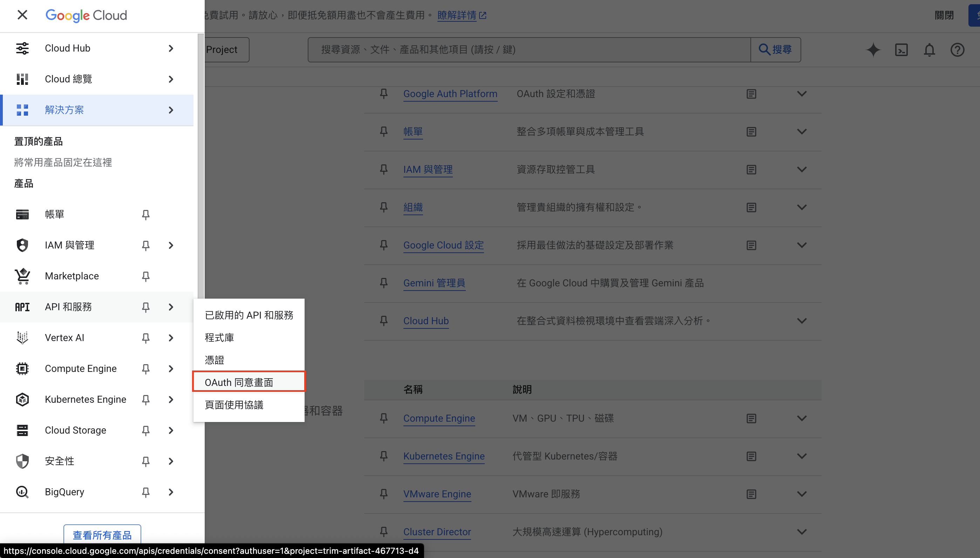Viewport: 980px width, 558px height.
Task: Close the navigation menu with X icon
Action: click(x=22, y=15)
